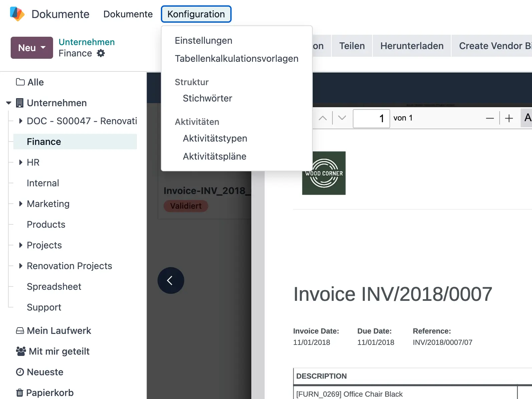Click the Herunterladen button

412,46
